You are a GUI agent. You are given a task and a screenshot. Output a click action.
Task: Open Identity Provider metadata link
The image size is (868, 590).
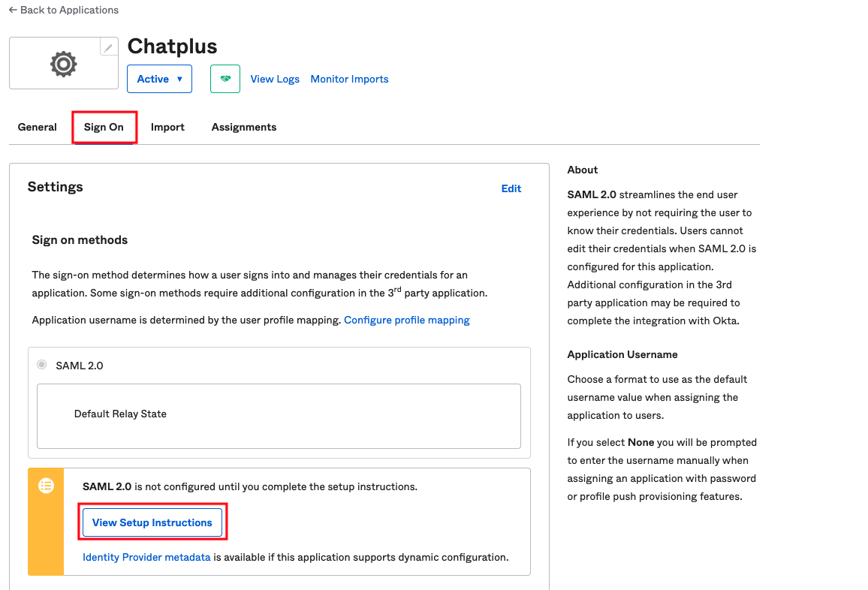(x=146, y=557)
